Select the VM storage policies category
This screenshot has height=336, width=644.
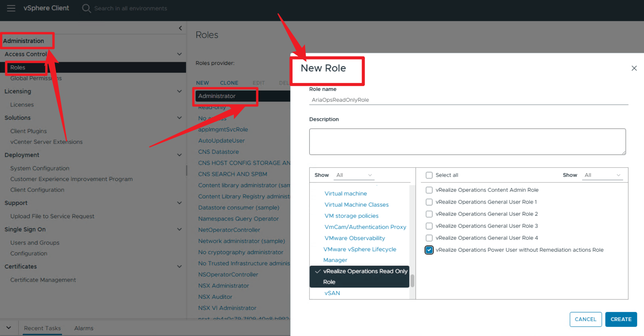tap(351, 216)
